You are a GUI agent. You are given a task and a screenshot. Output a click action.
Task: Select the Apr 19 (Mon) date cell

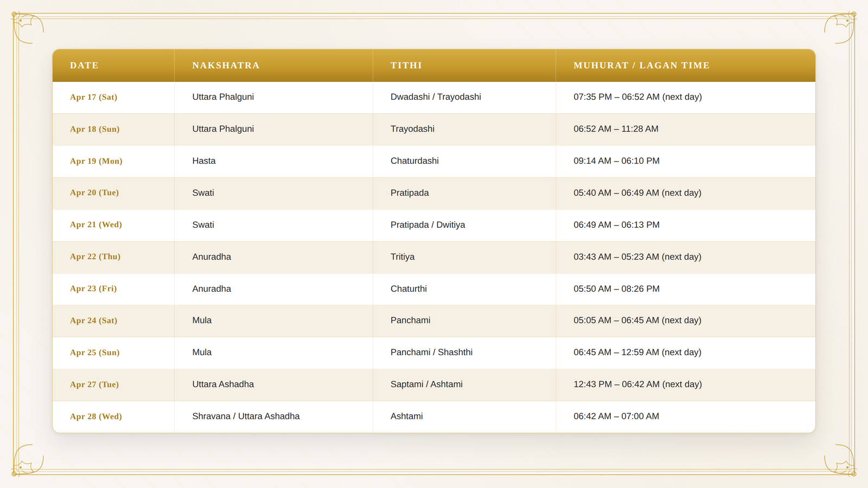click(x=113, y=162)
